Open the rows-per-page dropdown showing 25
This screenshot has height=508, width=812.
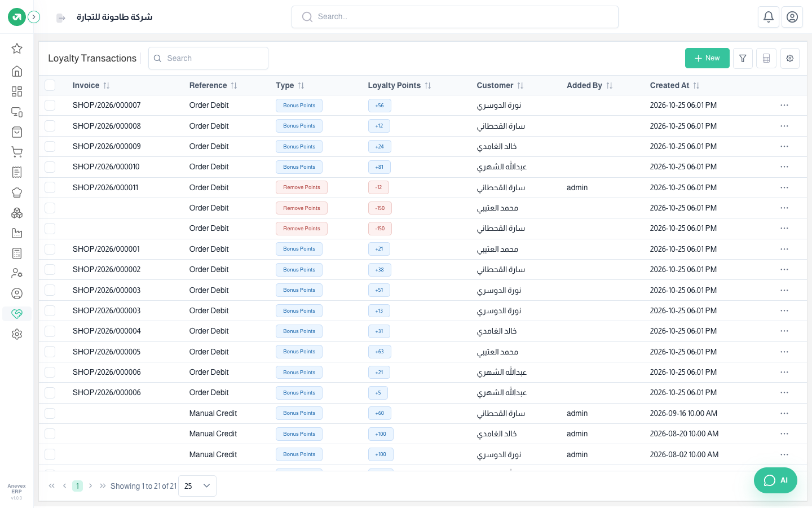point(197,486)
